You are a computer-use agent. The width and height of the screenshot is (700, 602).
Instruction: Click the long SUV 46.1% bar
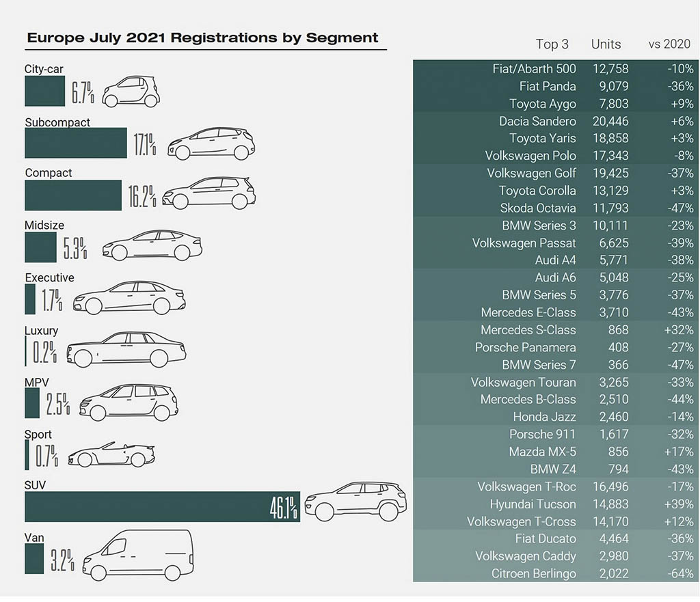[x=163, y=506]
